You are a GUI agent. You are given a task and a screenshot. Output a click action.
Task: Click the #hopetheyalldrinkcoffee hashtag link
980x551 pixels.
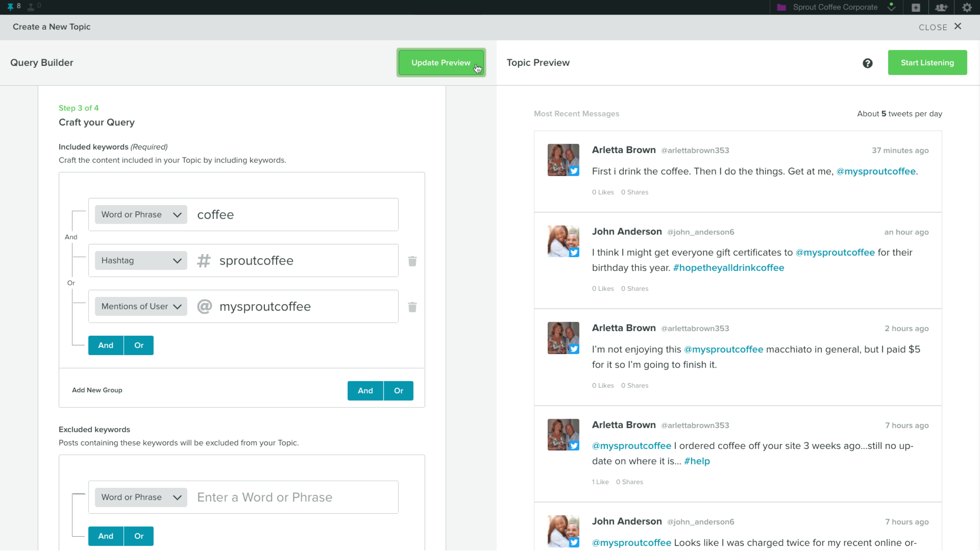click(729, 268)
